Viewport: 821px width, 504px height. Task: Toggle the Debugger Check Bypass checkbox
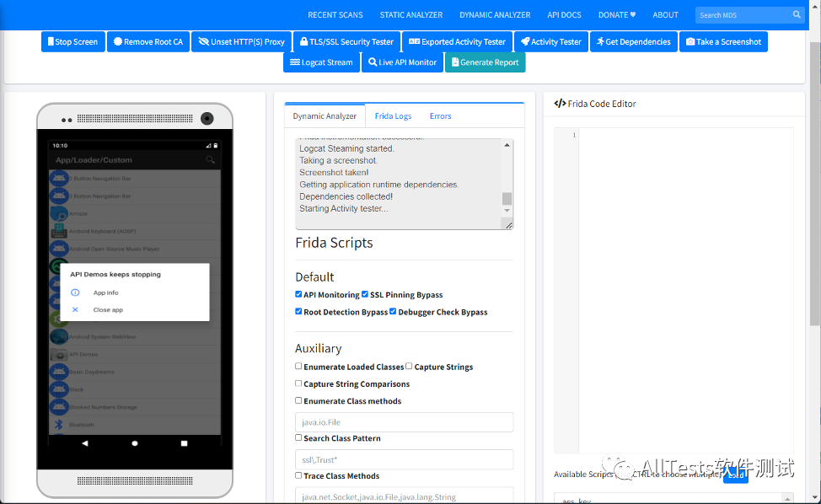(x=393, y=311)
